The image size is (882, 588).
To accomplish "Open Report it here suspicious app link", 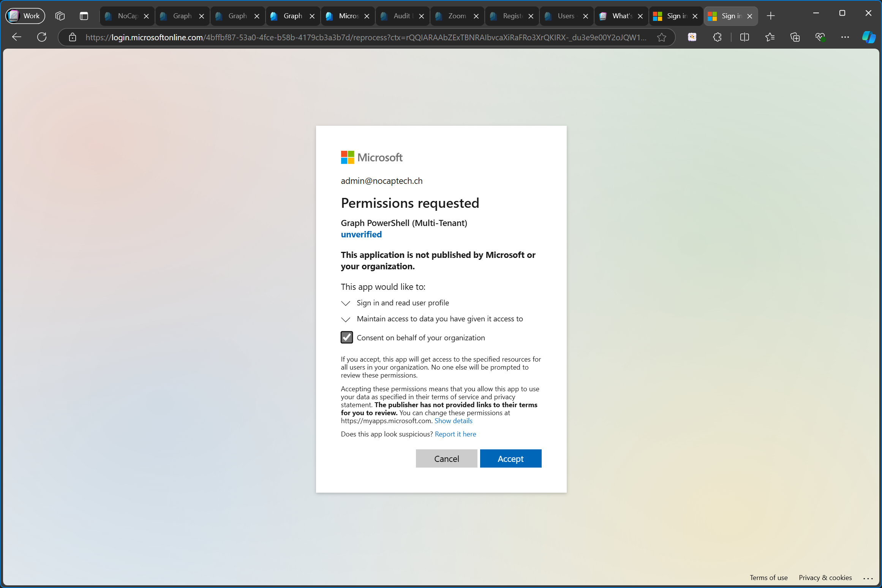I will 455,434.
